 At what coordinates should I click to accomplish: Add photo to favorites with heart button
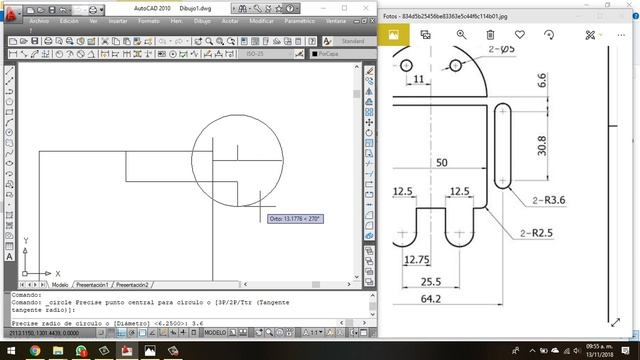520,35
